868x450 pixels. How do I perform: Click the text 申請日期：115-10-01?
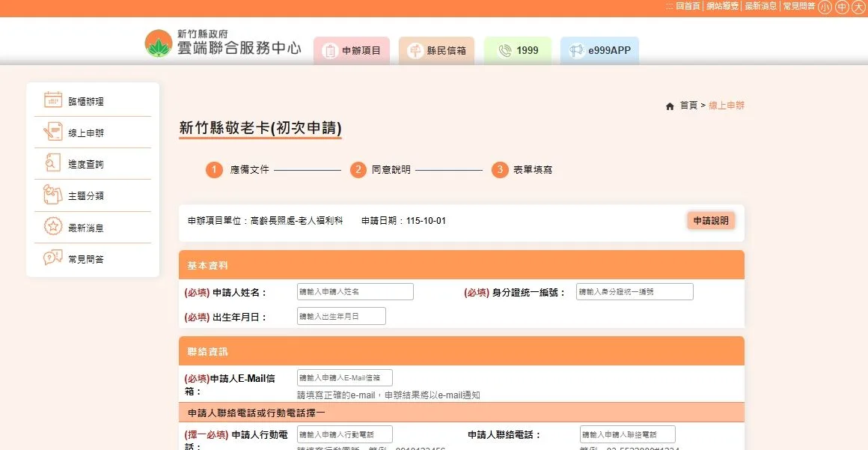point(403,221)
